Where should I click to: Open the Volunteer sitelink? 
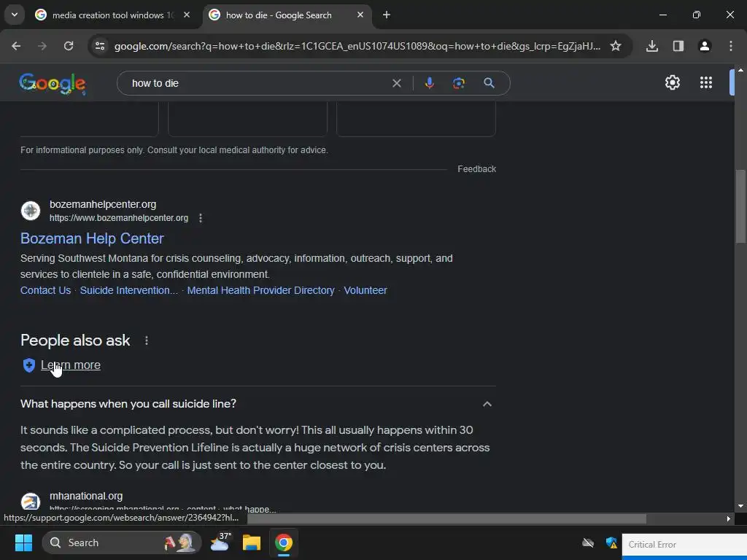point(365,290)
